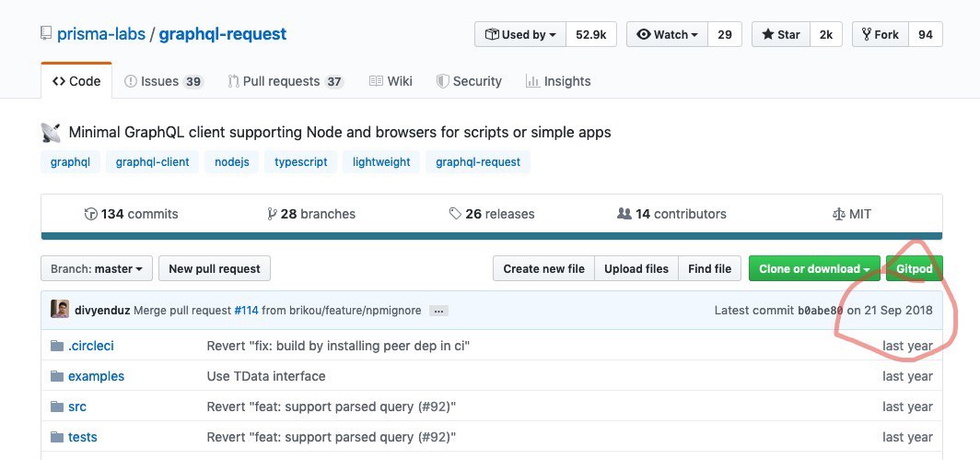Fork the repository
This screenshot has width=980, height=460.
coord(880,34)
